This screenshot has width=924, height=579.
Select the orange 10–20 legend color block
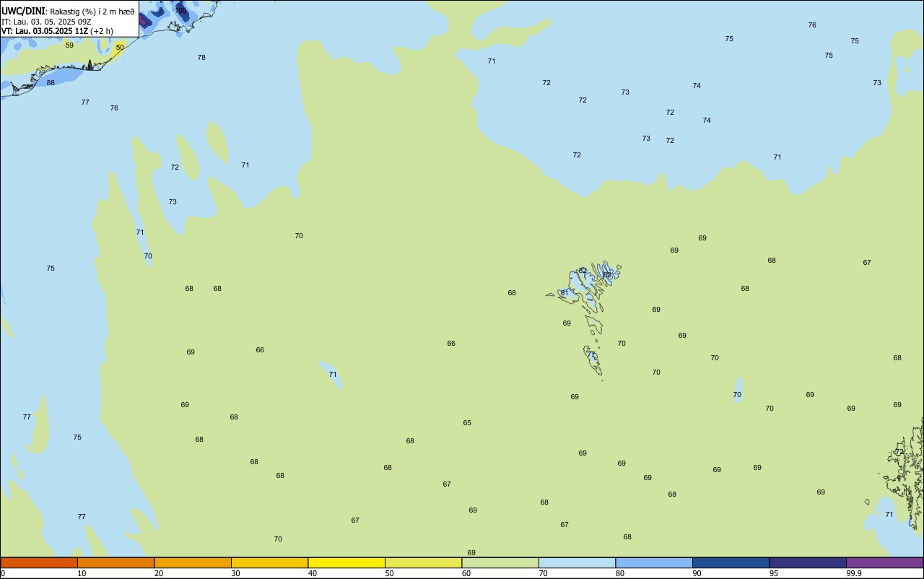[x=115, y=562]
